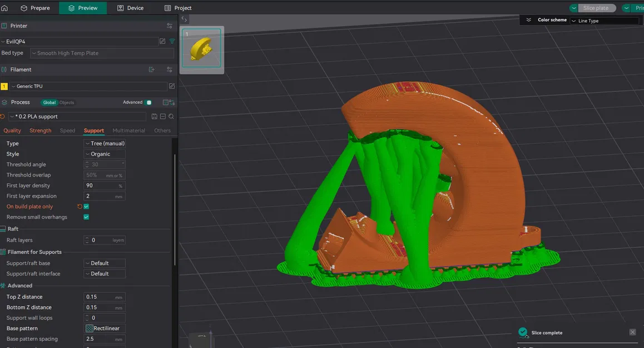Open the Strength settings tab
This screenshot has width=644, height=348.
tap(40, 130)
